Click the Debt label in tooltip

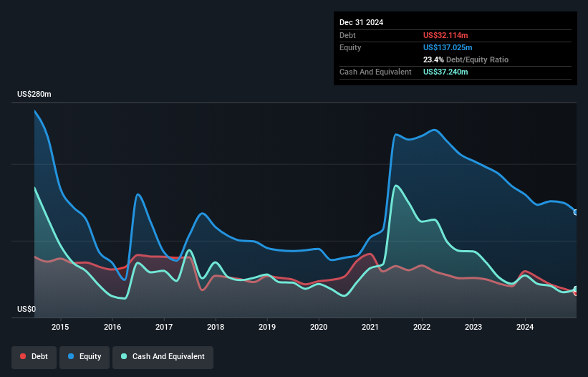(347, 35)
